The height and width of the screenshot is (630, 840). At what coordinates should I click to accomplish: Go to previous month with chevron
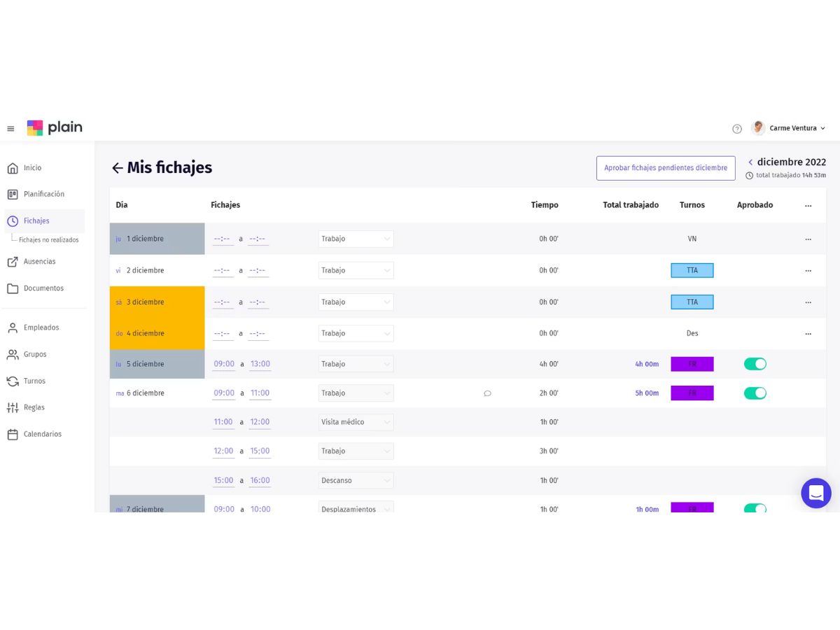750,162
